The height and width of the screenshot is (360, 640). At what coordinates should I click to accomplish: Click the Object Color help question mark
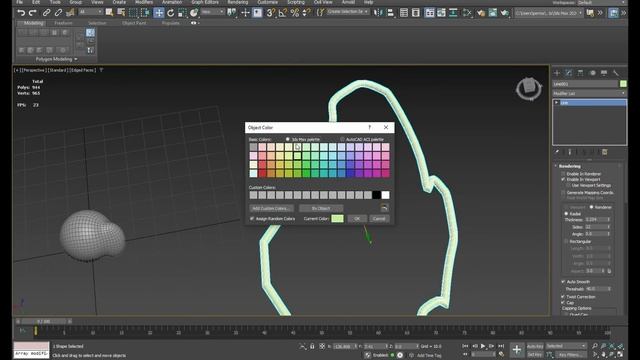tap(370, 127)
